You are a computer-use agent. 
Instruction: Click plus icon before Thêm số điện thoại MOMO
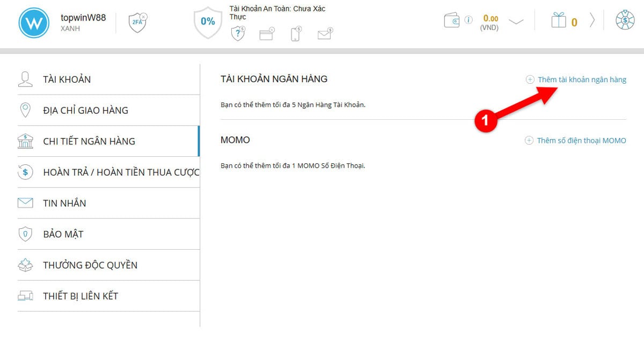[x=529, y=141]
